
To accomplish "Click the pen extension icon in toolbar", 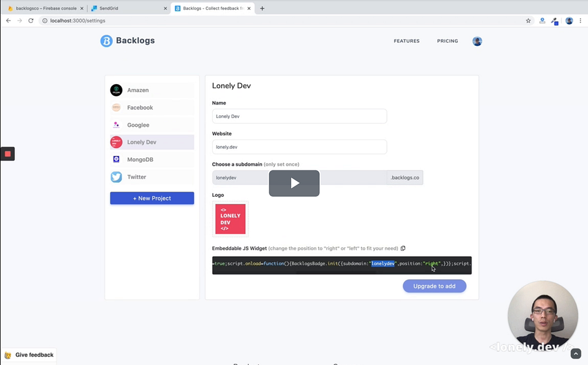I will coord(554,21).
